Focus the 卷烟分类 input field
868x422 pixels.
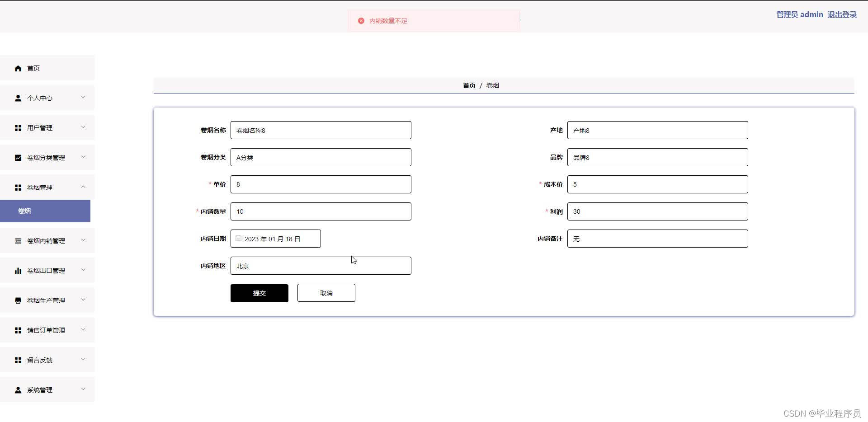pyautogui.click(x=321, y=157)
